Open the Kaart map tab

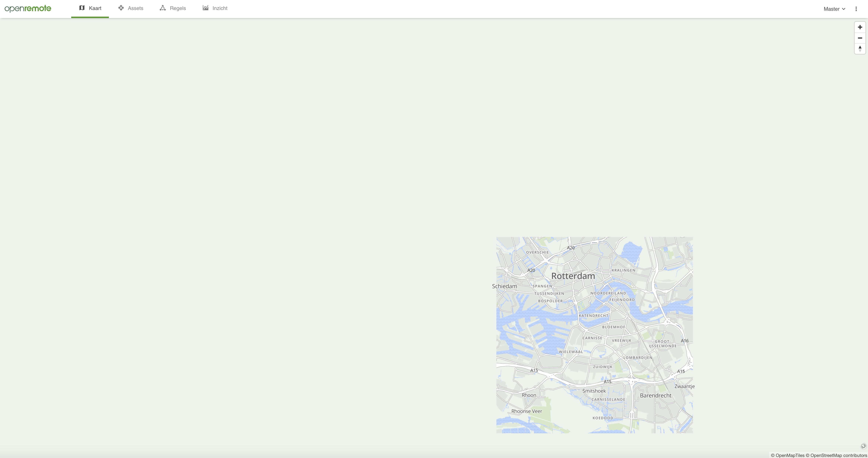coord(90,8)
